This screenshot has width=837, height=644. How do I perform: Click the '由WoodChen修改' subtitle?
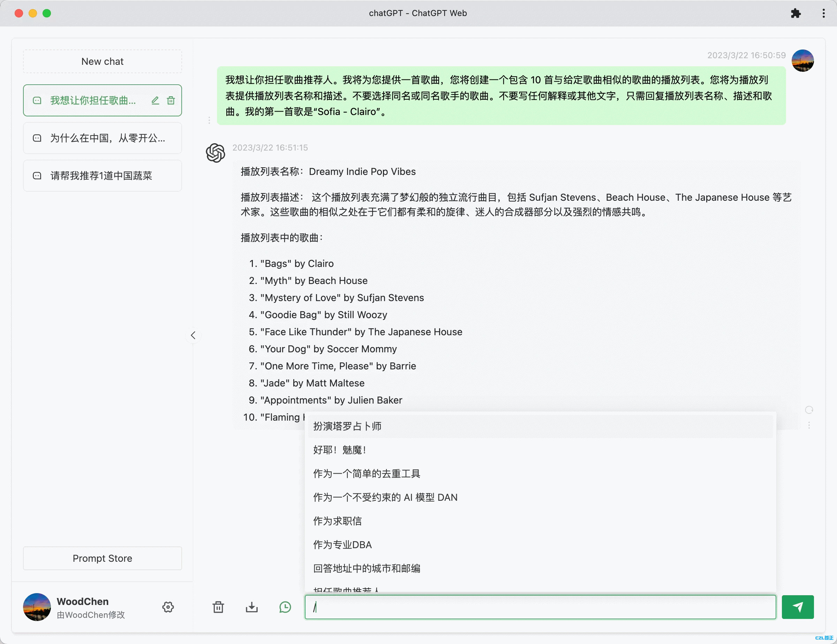pos(91,615)
